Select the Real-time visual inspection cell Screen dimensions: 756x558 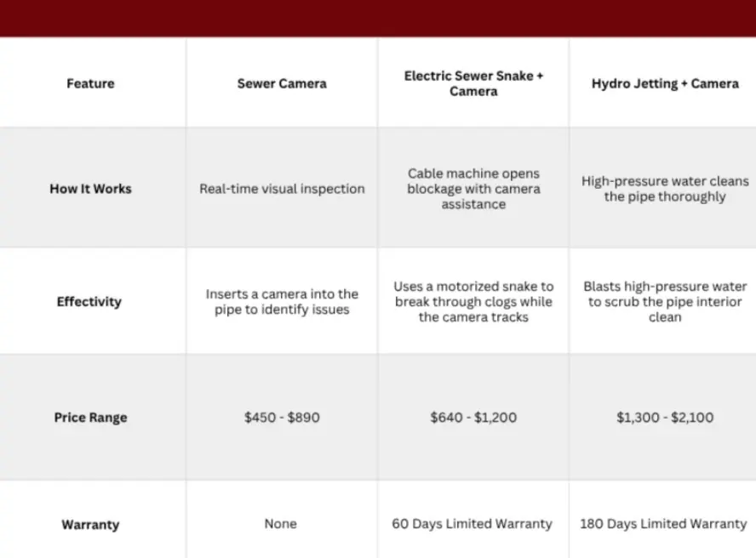click(x=282, y=188)
